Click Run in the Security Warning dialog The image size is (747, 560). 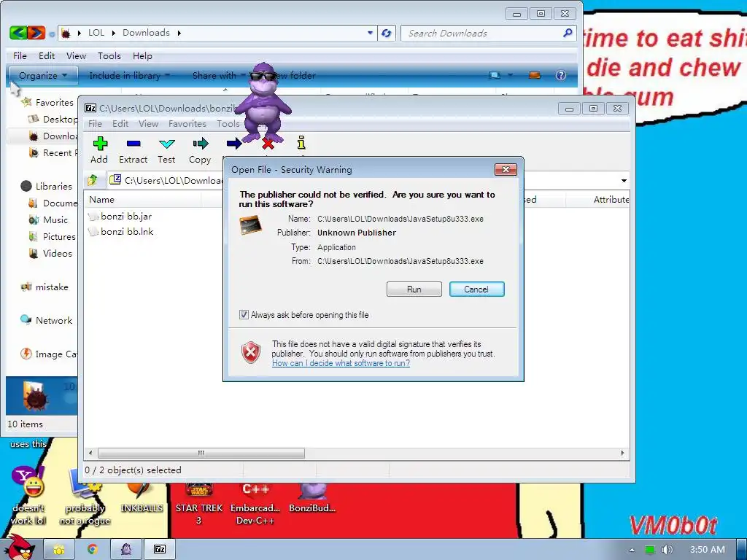pos(414,289)
